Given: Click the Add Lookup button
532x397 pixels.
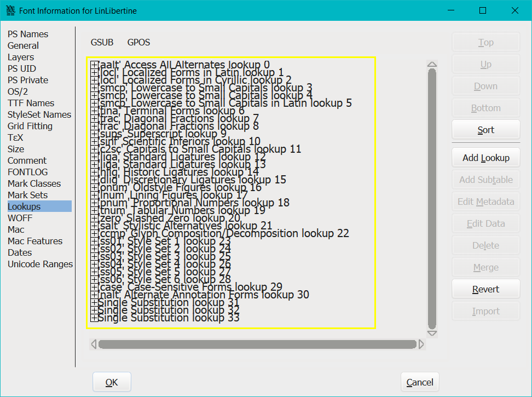Looking at the screenshot, I should [486, 158].
